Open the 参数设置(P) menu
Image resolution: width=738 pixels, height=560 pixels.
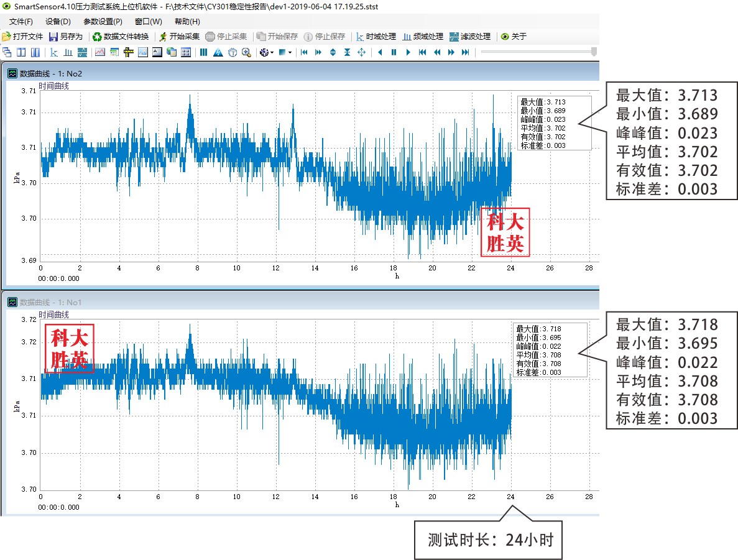click(103, 22)
